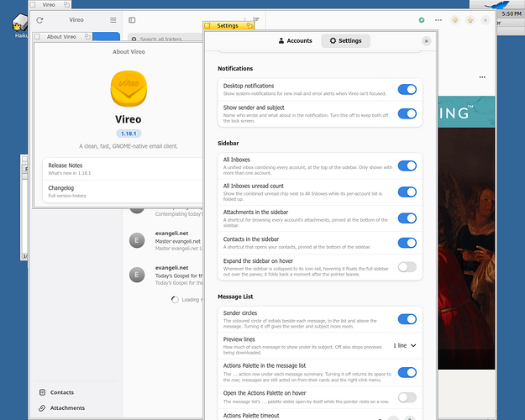This screenshot has height=420, width=525.
Task: Click the E avatar for Today's Gospel message
Action: [137, 275]
